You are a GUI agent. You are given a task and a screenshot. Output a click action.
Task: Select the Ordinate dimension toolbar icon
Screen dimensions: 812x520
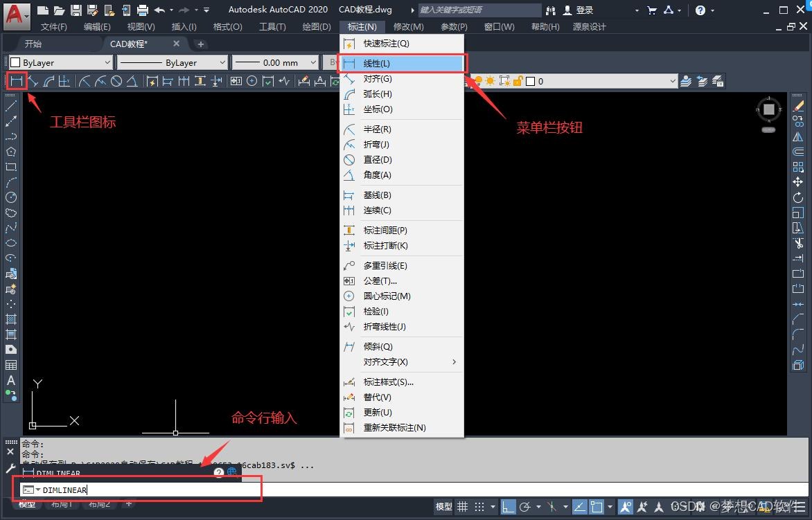pos(64,81)
